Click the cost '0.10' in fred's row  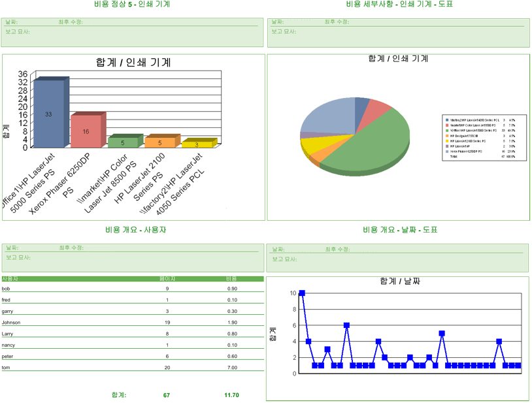233,300
